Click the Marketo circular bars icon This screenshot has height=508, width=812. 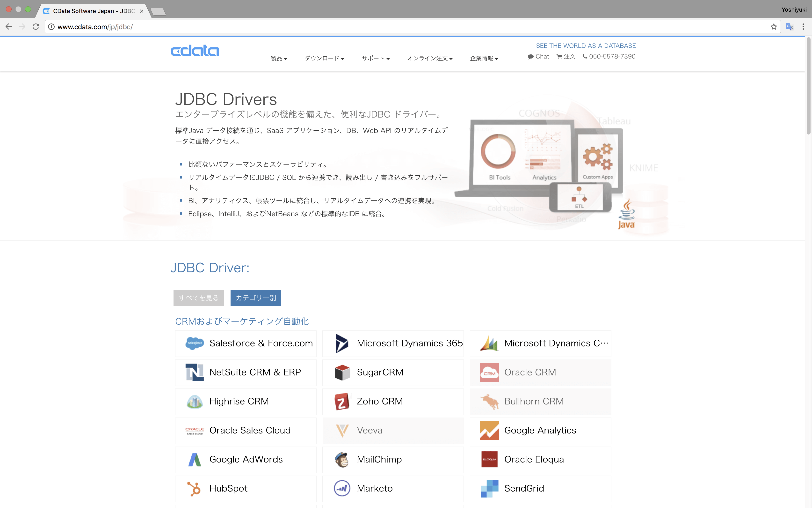coord(342,488)
